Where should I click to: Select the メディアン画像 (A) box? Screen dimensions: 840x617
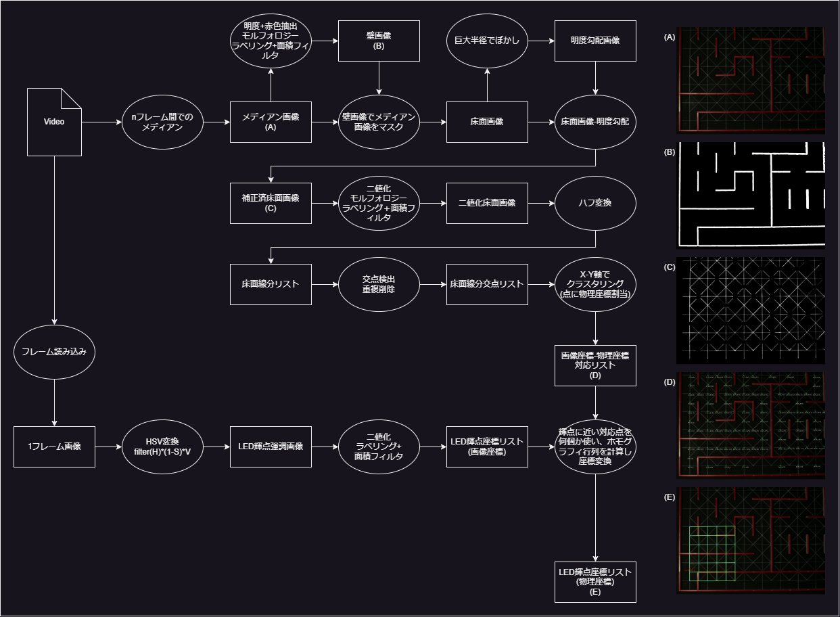(271, 122)
